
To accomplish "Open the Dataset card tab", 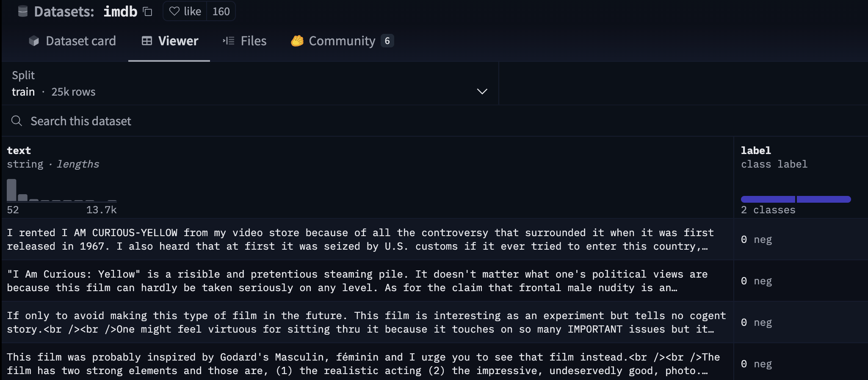I will tap(72, 41).
